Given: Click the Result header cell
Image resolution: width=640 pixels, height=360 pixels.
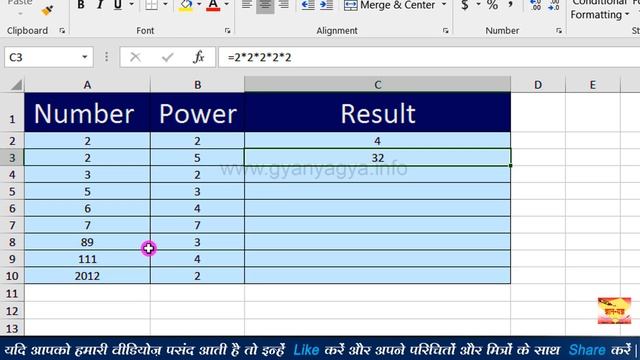Looking at the screenshot, I should pyautogui.click(x=378, y=112).
